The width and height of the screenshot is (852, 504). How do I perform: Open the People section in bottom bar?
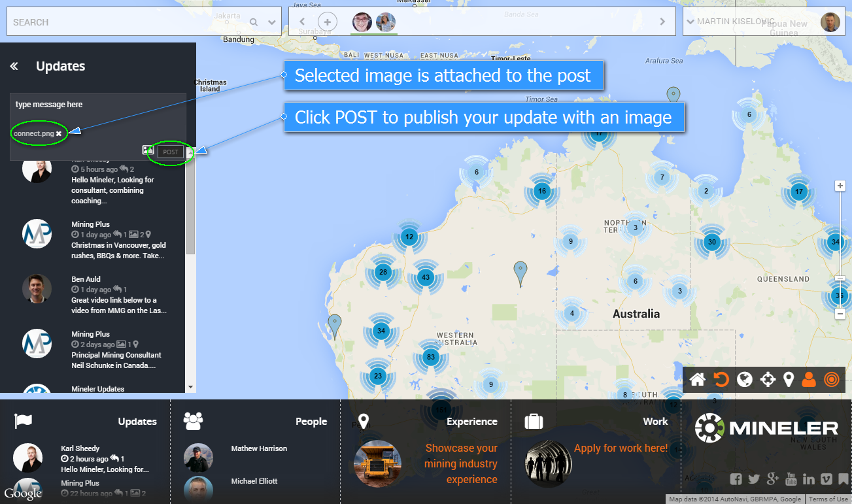(x=311, y=422)
